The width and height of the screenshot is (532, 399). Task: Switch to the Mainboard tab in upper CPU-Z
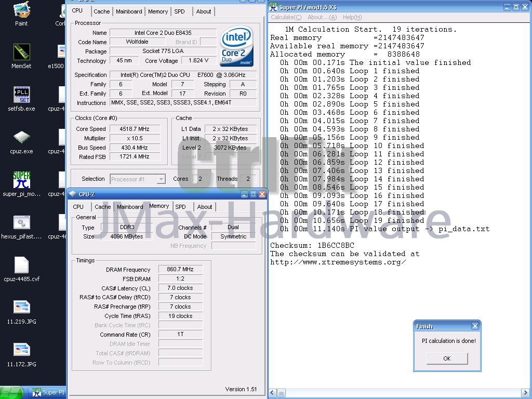(129, 11)
